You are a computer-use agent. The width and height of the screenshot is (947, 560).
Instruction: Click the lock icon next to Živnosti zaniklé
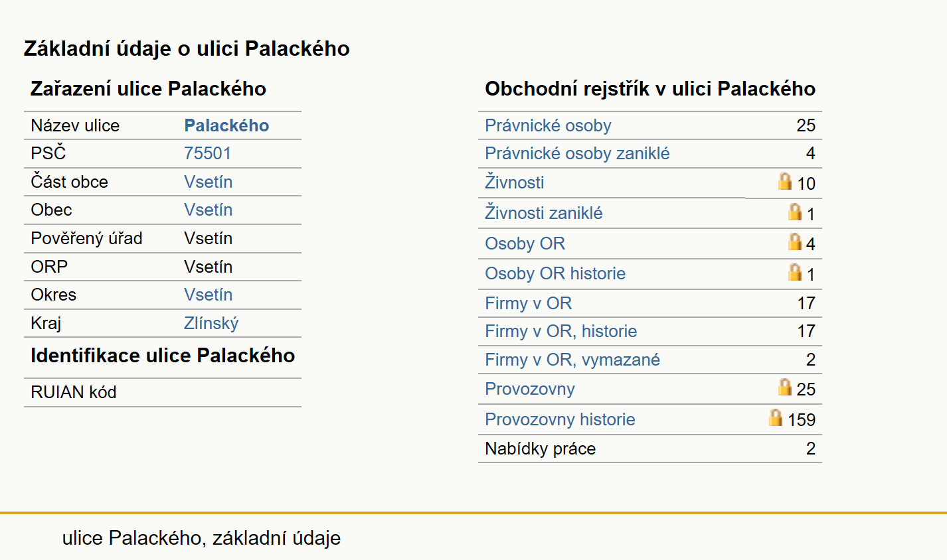click(x=795, y=212)
